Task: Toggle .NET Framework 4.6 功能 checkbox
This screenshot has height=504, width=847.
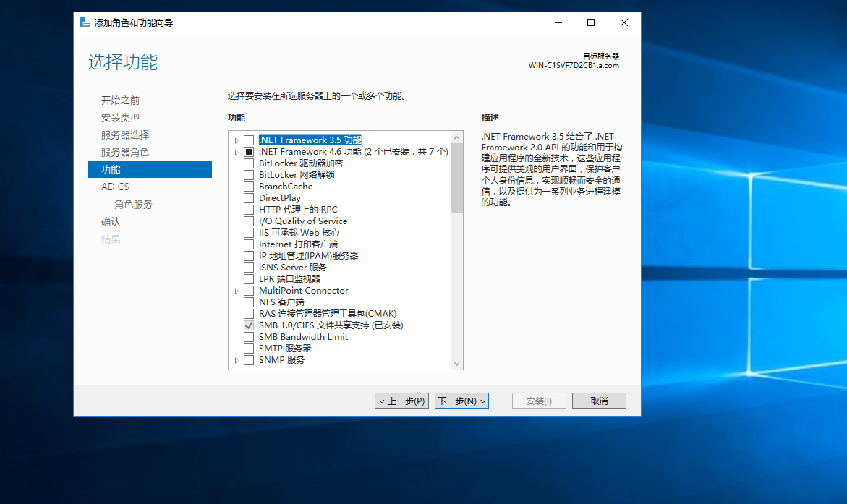Action: click(249, 152)
